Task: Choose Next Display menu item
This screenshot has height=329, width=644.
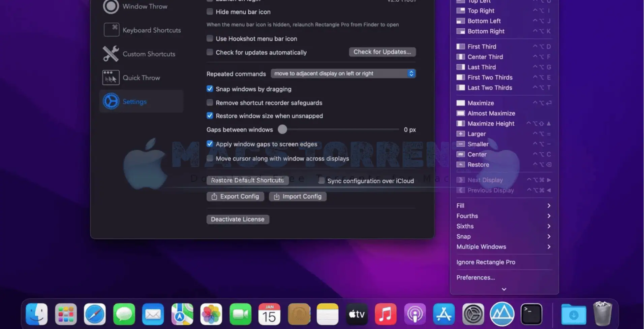Action: pos(504,180)
